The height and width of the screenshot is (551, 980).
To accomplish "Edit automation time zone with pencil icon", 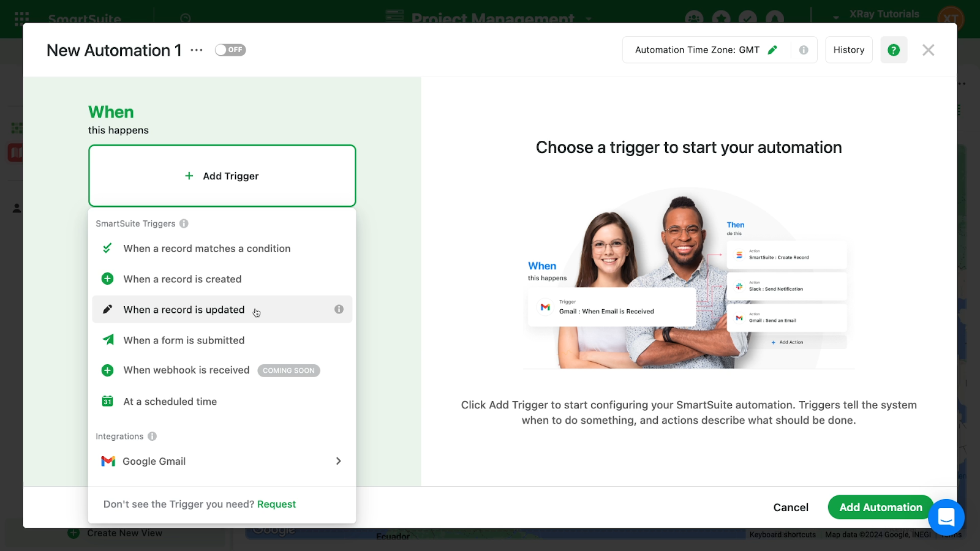I will (772, 50).
